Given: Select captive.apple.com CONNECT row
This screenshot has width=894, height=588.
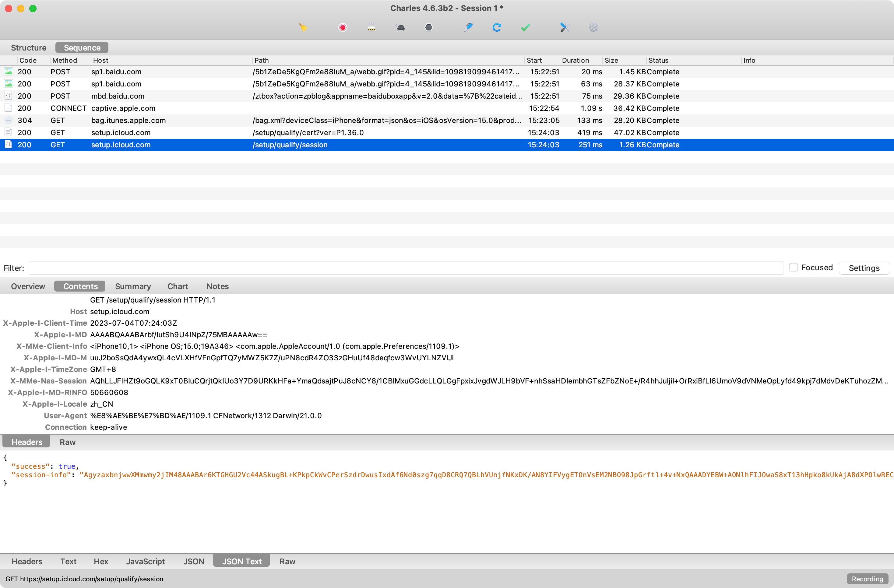Looking at the screenshot, I should [447, 108].
